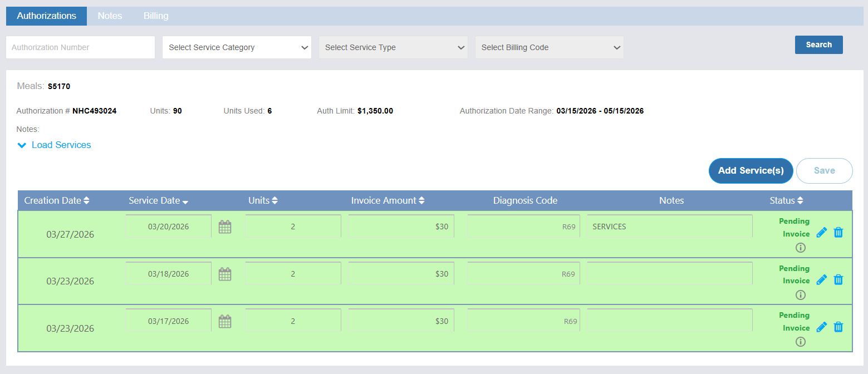Click trash icon for the 03/17/2026 service
Viewport: 868px width, 374px height.
pyautogui.click(x=838, y=327)
